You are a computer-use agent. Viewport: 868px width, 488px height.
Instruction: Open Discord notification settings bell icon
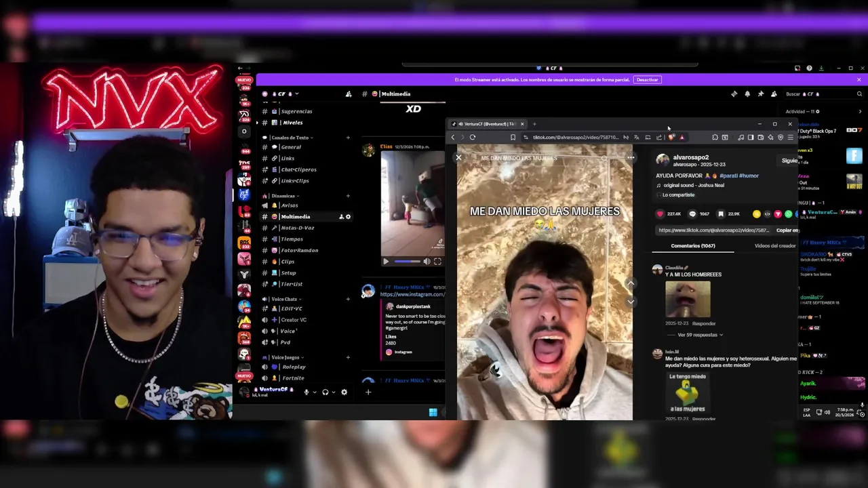(747, 94)
